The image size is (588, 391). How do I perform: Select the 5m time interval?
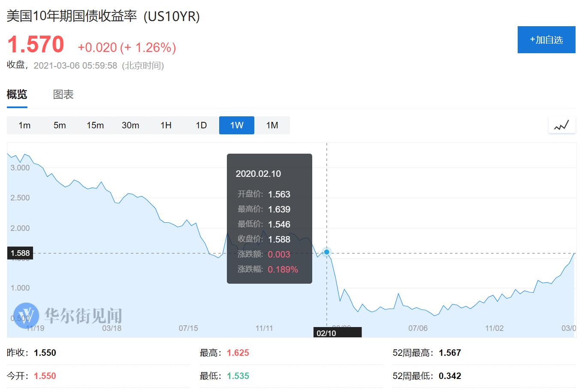tap(60, 125)
